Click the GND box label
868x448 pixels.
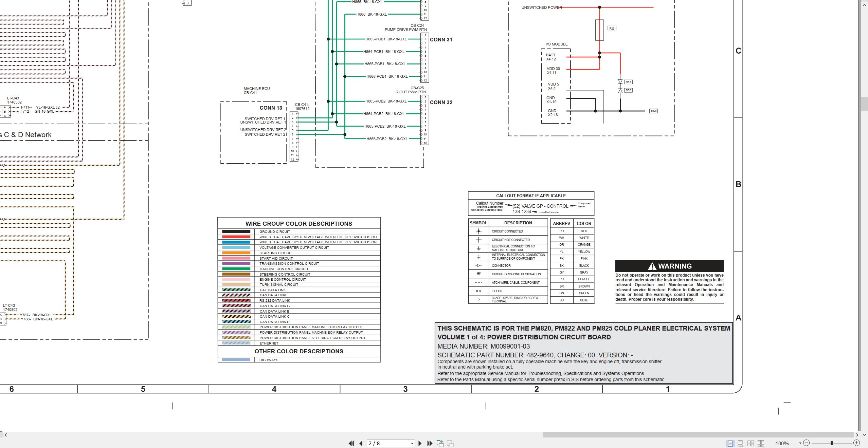(654, 111)
